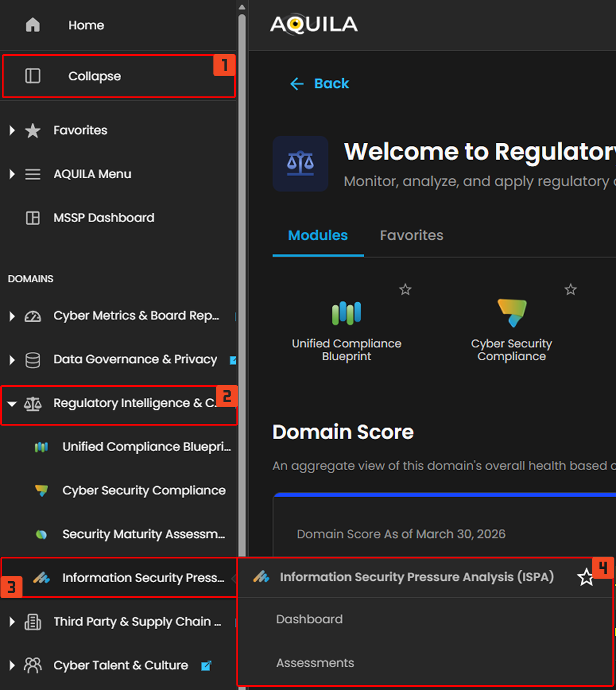The height and width of the screenshot is (690, 616).
Task: Click the AQUILA Menu hamburger icon
Action: pyautogui.click(x=33, y=174)
